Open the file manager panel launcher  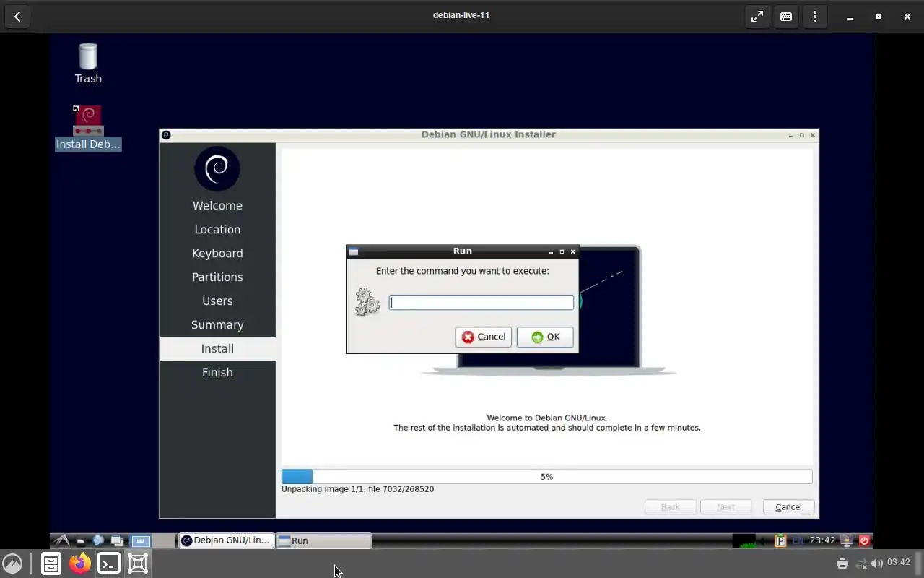[x=80, y=540]
